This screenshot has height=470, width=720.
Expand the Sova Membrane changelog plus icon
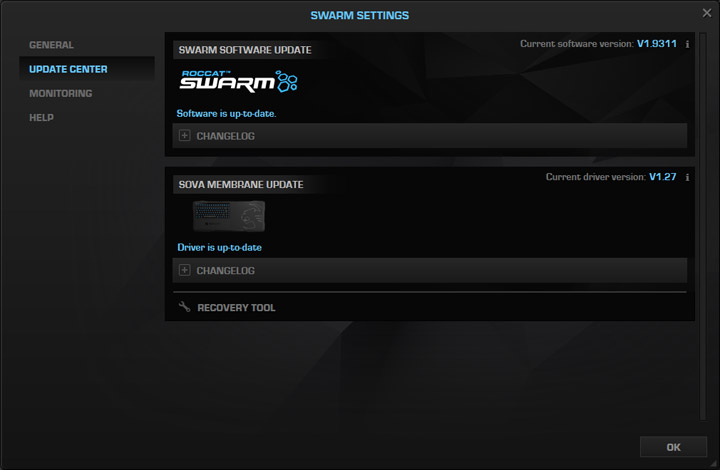[185, 270]
